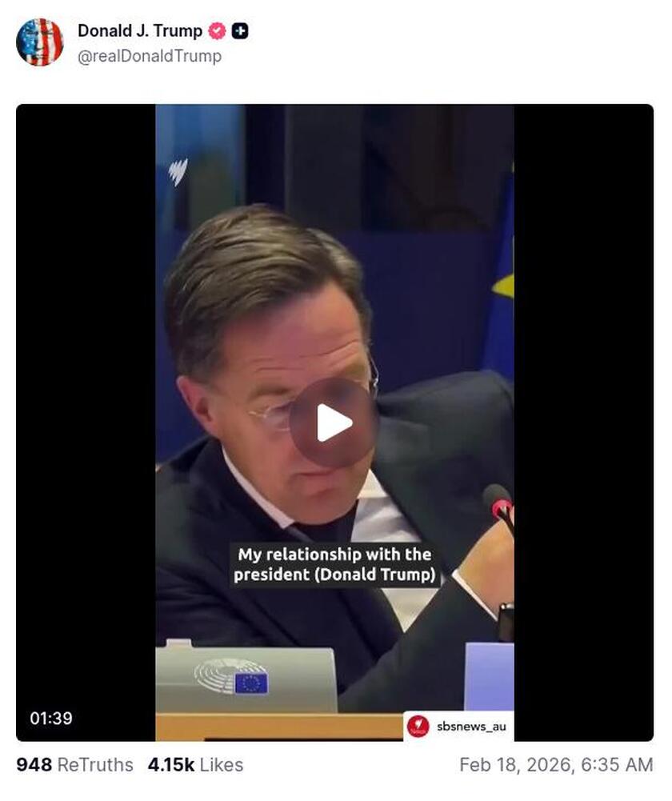Click the sbsnews_au source label text
The image size is (672, 801).
pyautogui.click(x=471, y=726)
